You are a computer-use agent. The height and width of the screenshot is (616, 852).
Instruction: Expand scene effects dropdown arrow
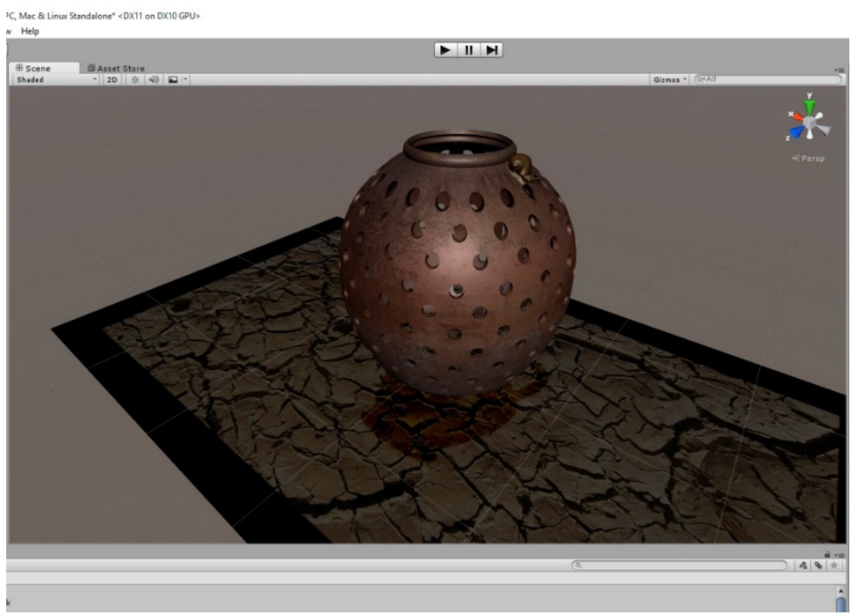pyautogui.click(x=185, y=79)
